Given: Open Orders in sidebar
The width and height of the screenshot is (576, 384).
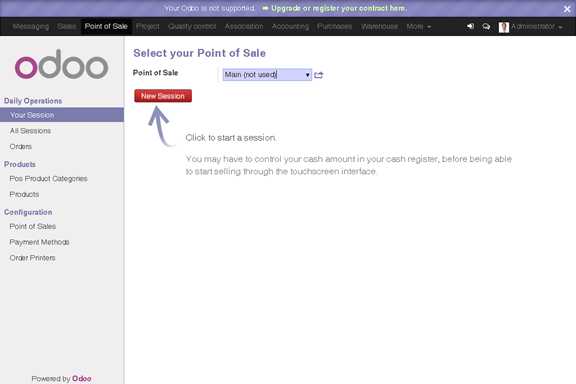Looking at the screenshot, I should (x=21, y=147).
